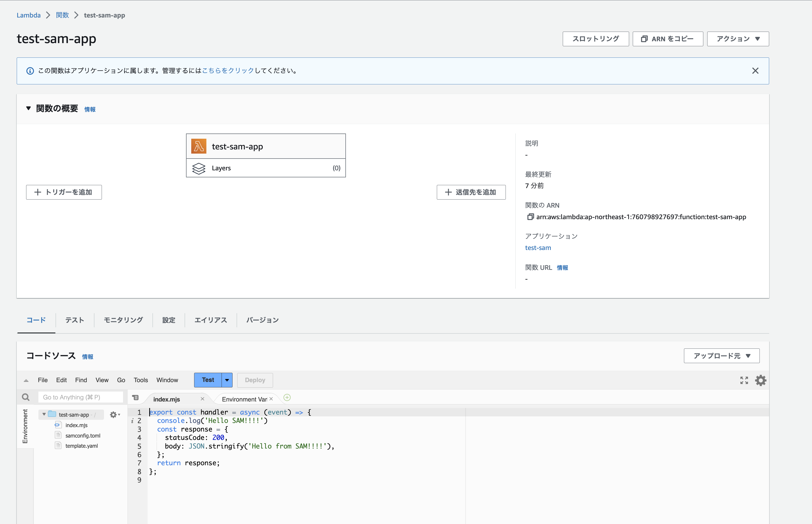The image size is (812, 524).
Task: Open the Find menu
Action: [x=81, y=380]
